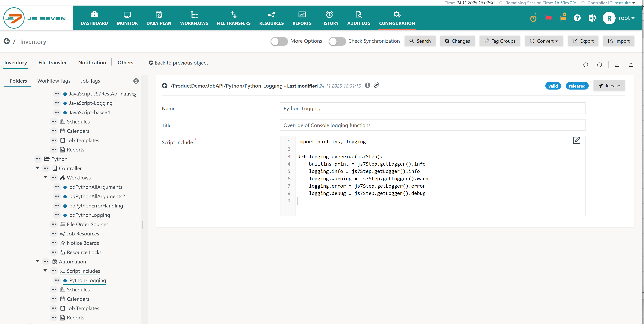Click the red flag notification icon
644x324 pixels.
click(548, 18)
